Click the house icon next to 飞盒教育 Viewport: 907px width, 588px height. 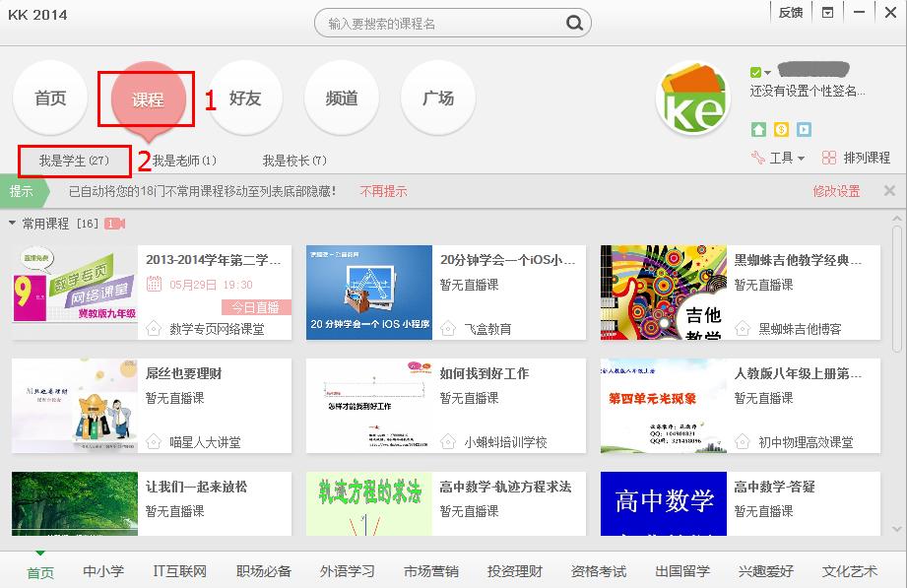[x=448, y=329]
